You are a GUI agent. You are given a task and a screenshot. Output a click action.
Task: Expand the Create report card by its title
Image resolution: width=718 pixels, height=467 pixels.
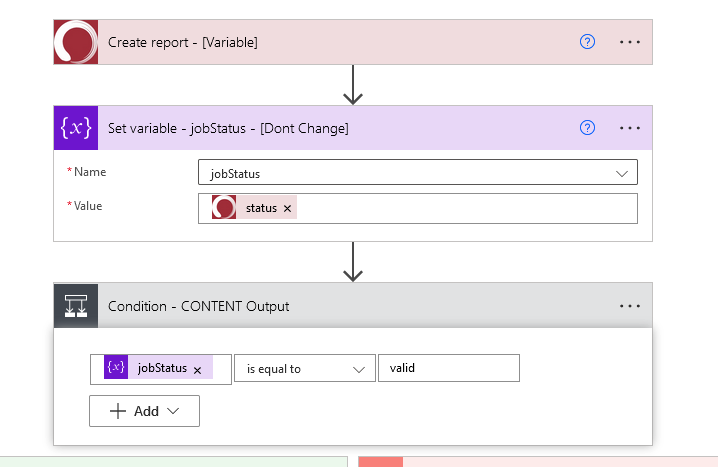coord(182,42)
